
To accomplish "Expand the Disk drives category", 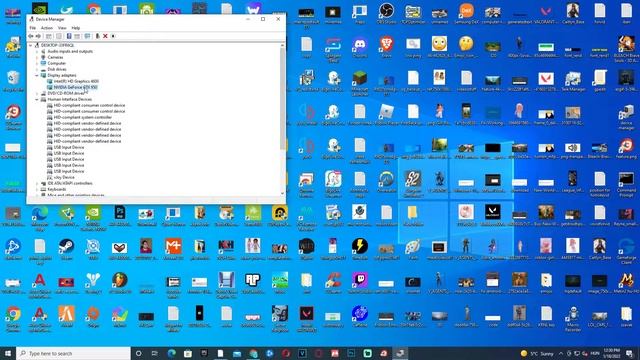I will tap(37, 69).
